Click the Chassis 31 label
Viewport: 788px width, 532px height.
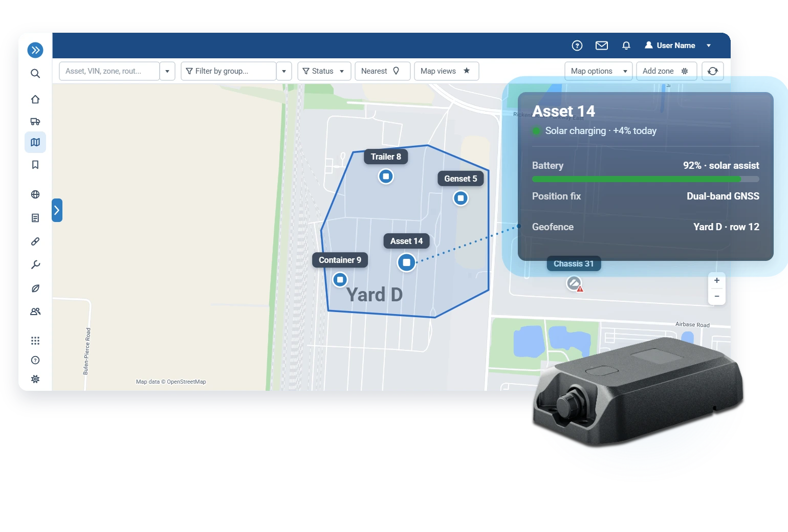coord(574,264)
